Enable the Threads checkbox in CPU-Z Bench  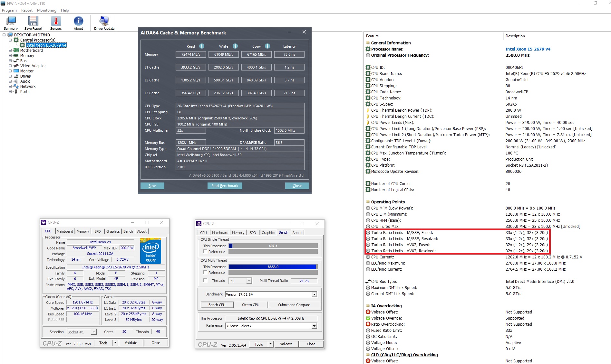[205, 280]
